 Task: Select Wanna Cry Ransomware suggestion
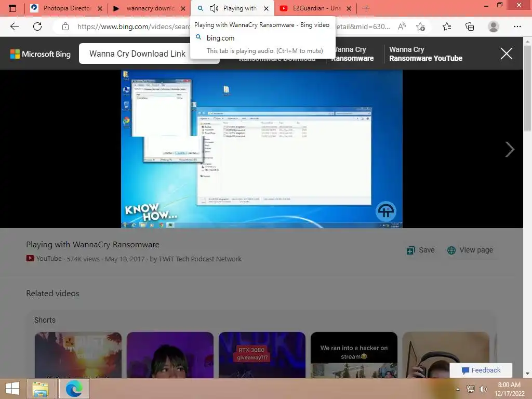click(x=353, y=54)
